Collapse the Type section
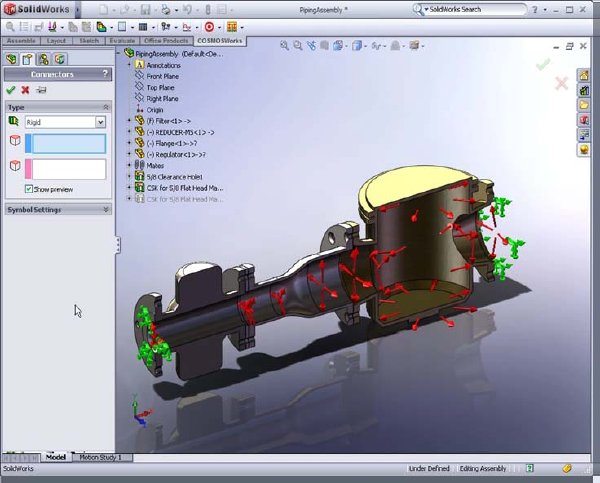 pos(106,107)
